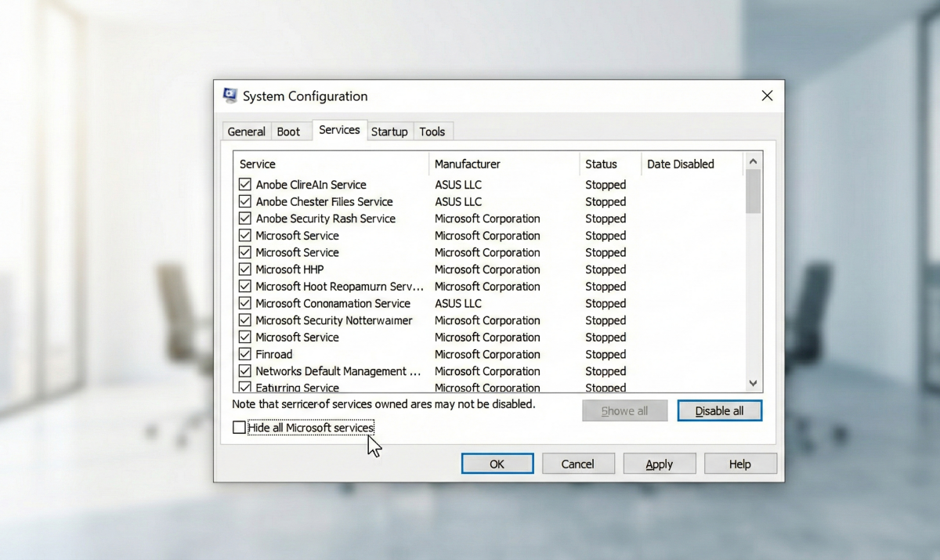Click Microsoft Corporation in Microsoft HHP row
Image resolution: width=940 pixels, height=560 pixels.
[x=487, y=269]
